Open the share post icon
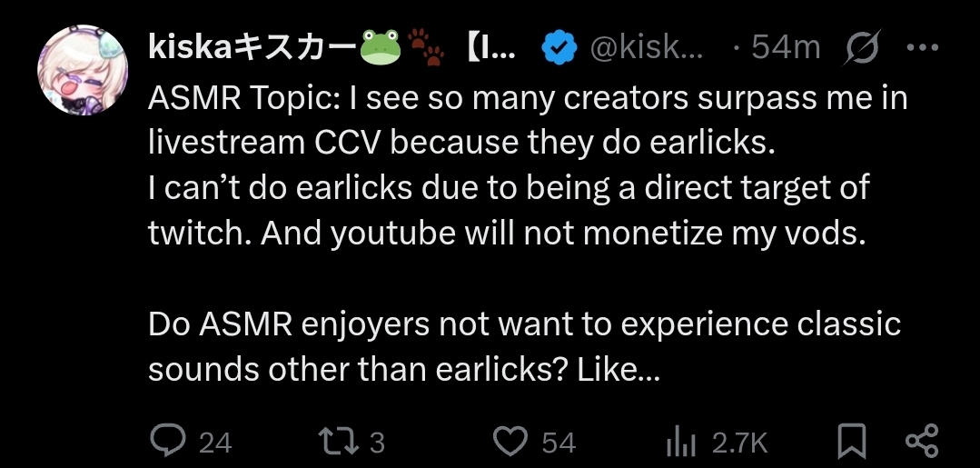This screenshot has width=980, height=468. (922, 441)
